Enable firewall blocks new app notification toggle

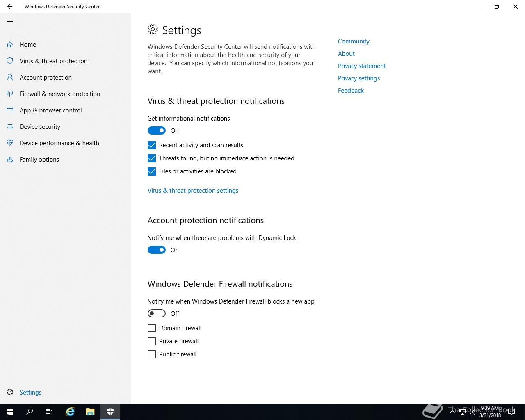coord(157,313)
